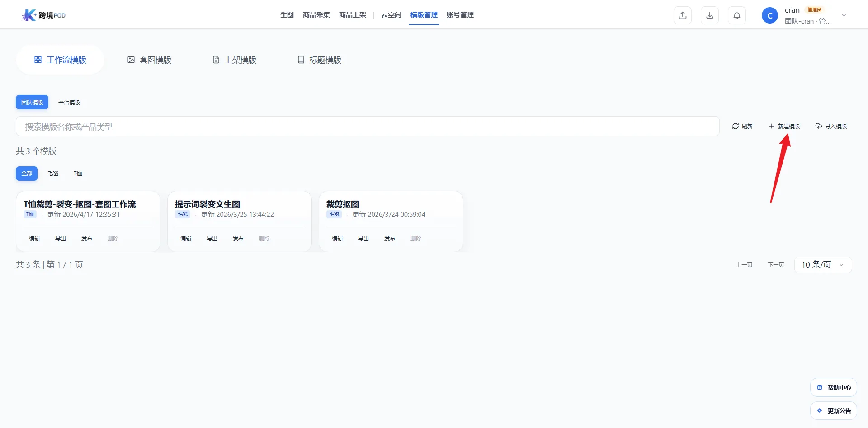Screen dimensions: 868x428
Task: Click 新建模版 to create a template
Action: pyautogui.click(x=784, y=126)
